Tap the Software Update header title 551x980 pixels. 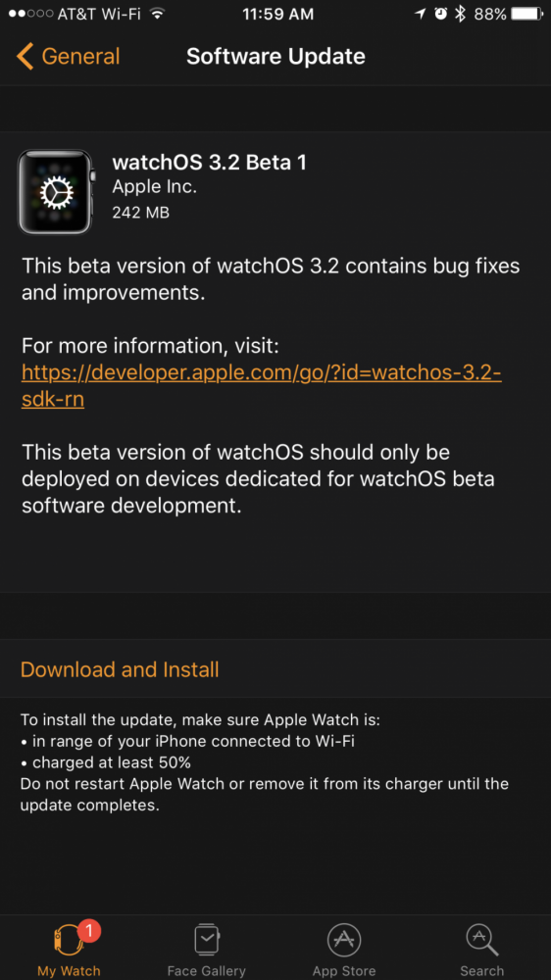pos(275,56)
